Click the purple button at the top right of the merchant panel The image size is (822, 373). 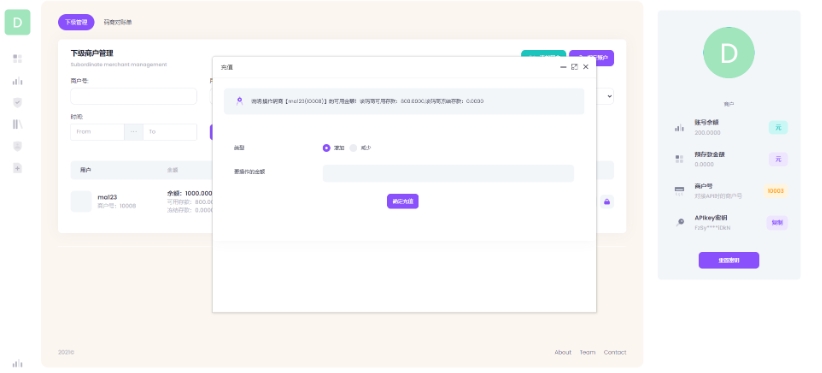tap(591, 58)
